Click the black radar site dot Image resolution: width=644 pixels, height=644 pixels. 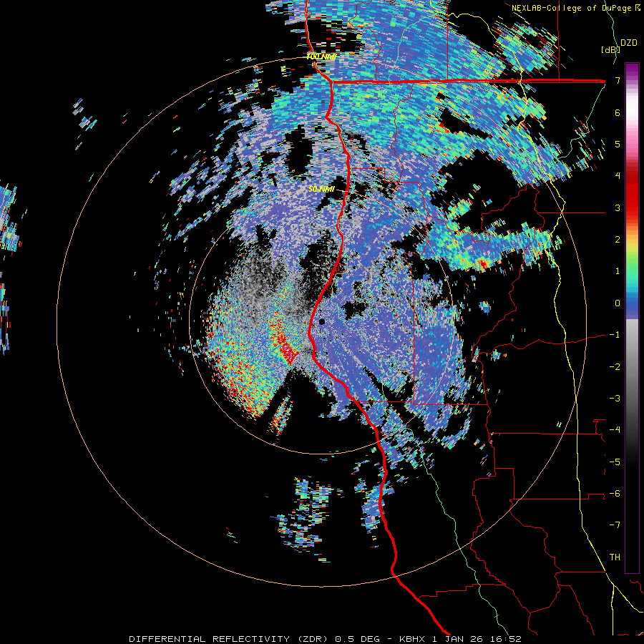tap(322, 321)
